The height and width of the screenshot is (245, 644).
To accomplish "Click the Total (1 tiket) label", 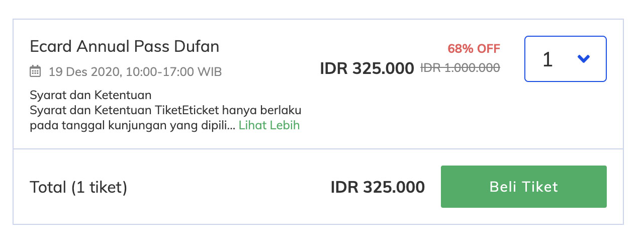I will pyautogui.click(x=78, y=188).
